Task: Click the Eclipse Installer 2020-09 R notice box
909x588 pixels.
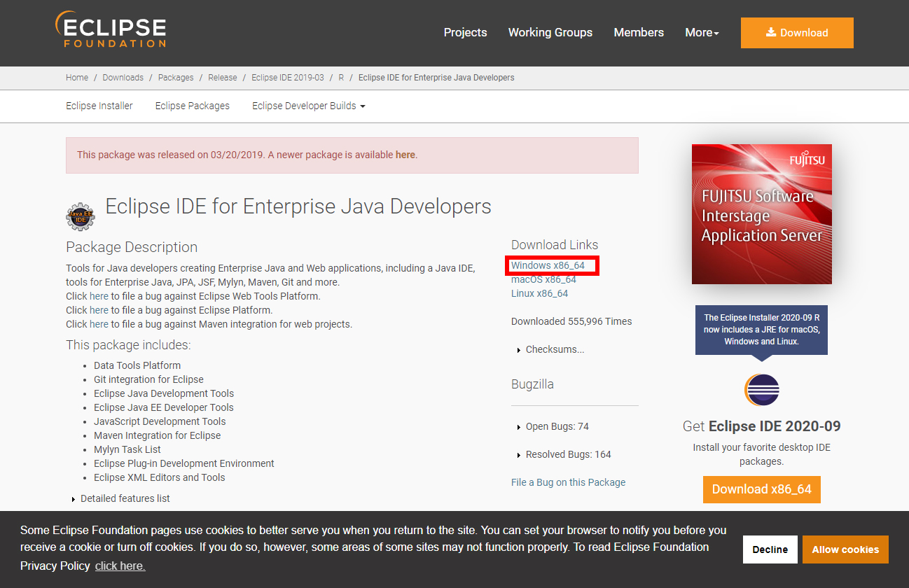Action: [x=761, y=330]
